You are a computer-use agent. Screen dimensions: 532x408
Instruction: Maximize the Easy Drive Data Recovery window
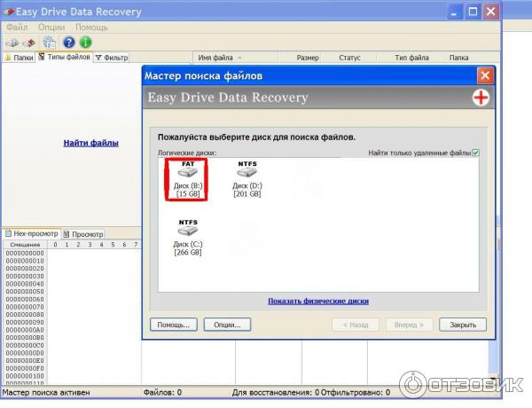pos(473,12)
